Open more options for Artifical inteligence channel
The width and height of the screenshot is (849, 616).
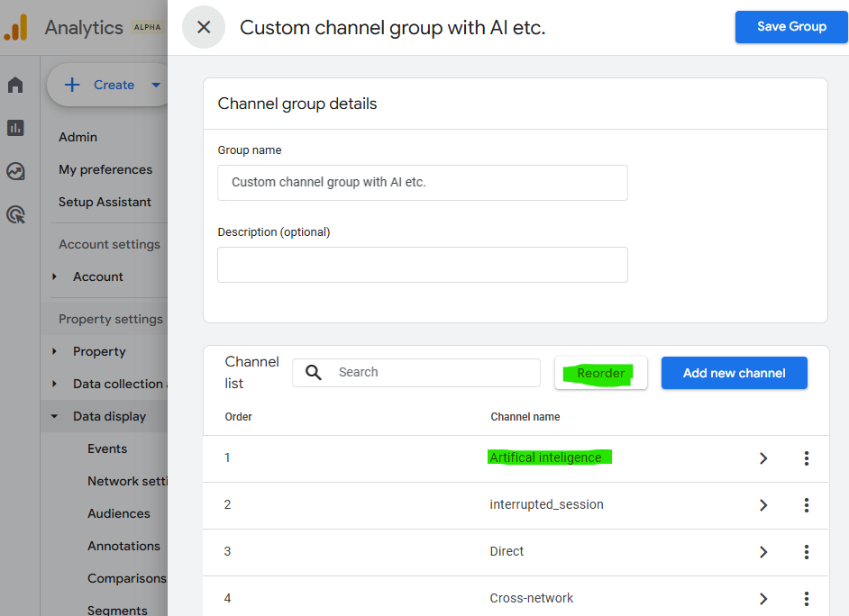coord(806,458)
